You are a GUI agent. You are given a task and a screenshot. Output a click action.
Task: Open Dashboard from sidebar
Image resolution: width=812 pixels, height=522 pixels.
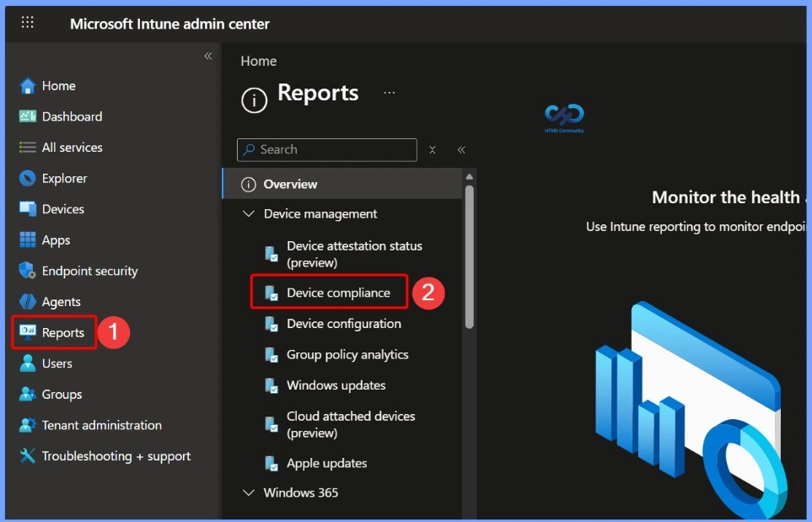coord(72,116)
